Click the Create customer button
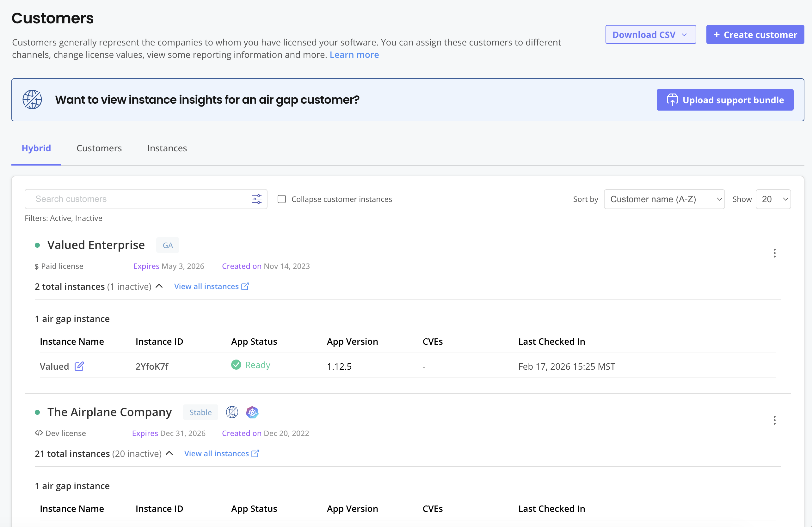 click(x=755, y=34)
